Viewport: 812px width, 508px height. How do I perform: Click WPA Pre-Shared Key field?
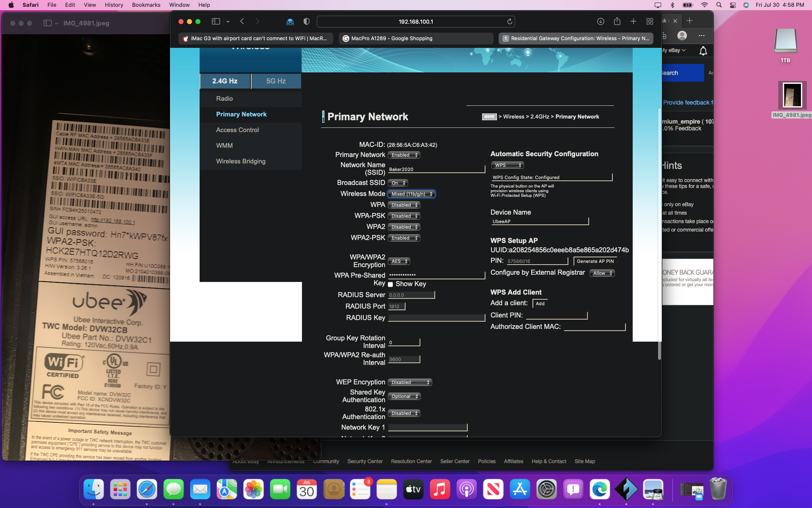tap(436, 275)
